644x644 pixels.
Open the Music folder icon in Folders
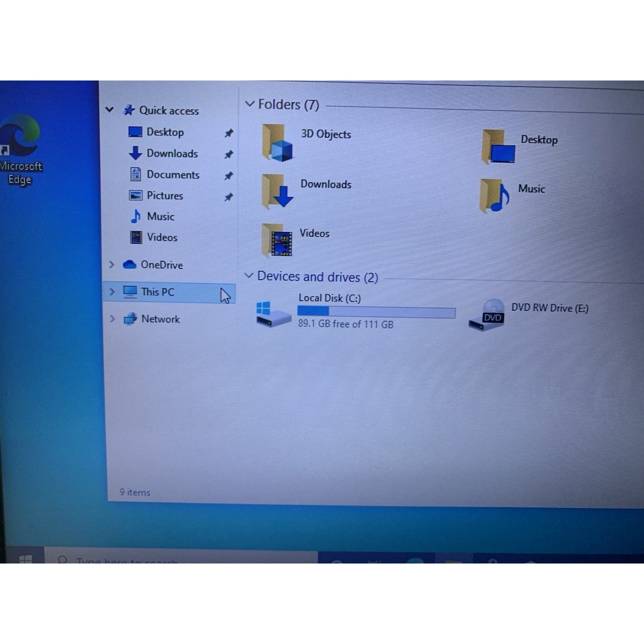(495, 196)
